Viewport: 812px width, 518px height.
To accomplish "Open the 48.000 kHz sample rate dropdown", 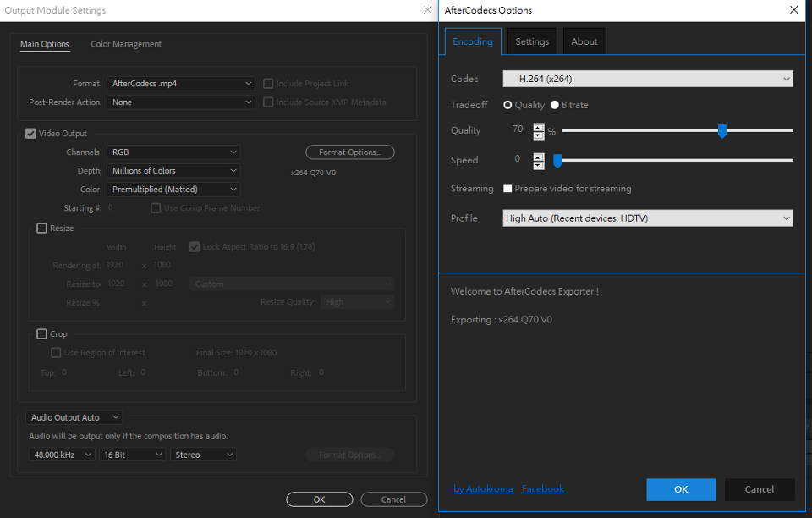I will tap(62, 455).
